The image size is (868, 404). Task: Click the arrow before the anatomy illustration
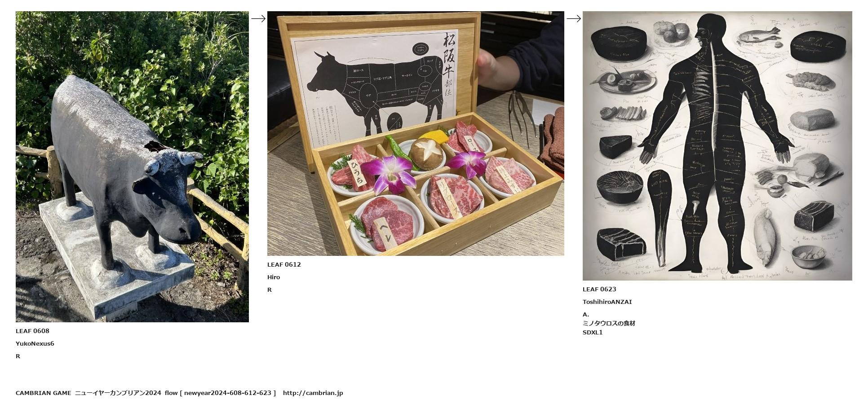pos(574,18)
